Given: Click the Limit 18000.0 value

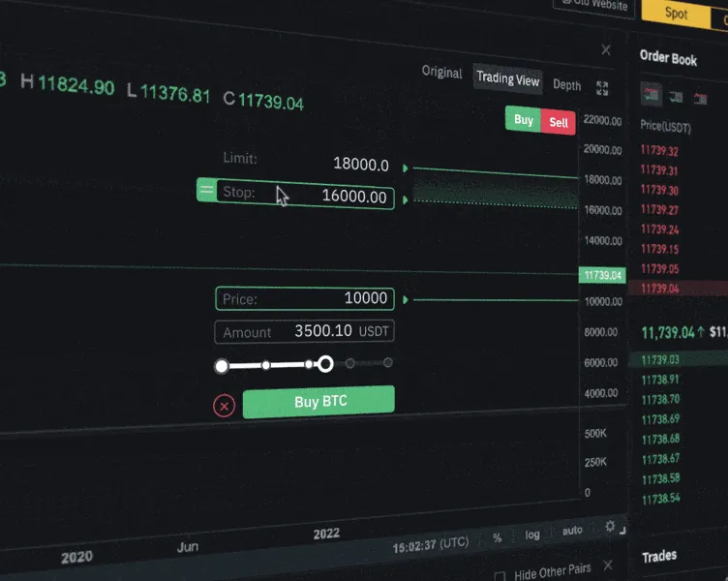Looking at the screenshot, I should (x=361, y=165).
